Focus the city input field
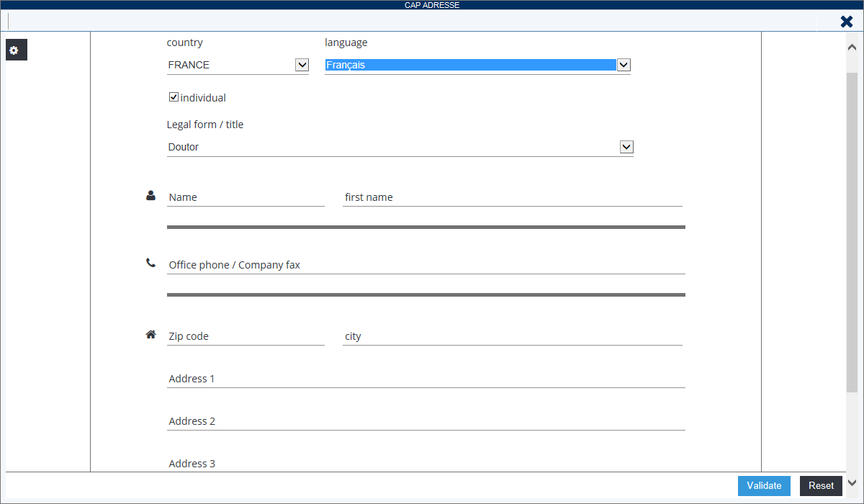Screen dimensions: 864x504 (512, 336)
